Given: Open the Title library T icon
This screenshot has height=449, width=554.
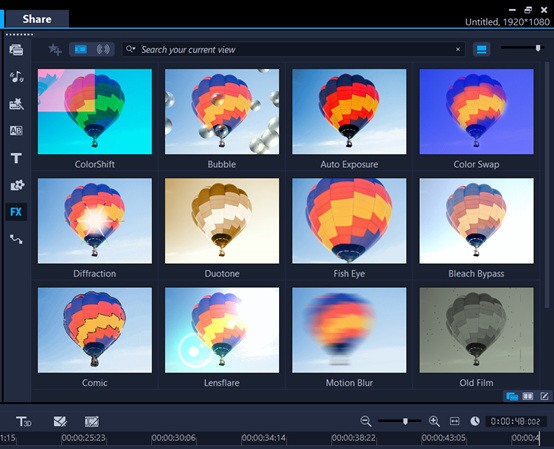Looking at the screenshot, I should pos(16,158).
